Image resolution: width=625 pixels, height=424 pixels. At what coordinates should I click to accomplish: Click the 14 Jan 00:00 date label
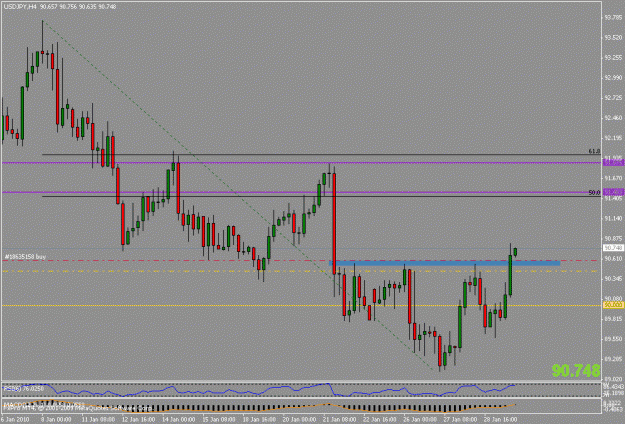tap(179, 420)
